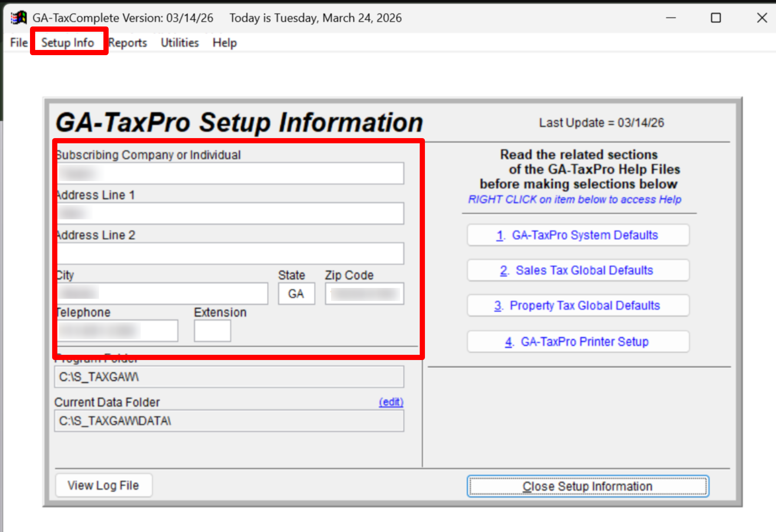776x532 pixels.
Task: Click the 'RIGHT CLICK on item below' help text
Action: (574, 199)
